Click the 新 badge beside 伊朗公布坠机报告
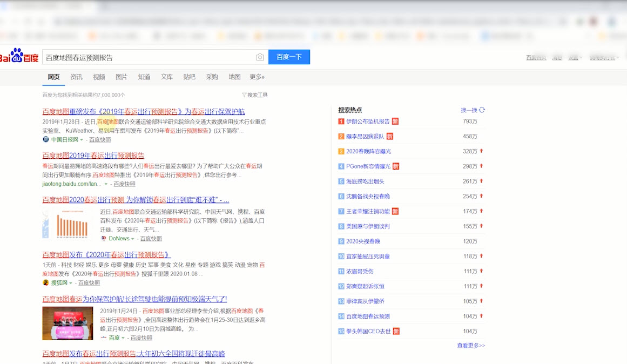Screen dimensions: 627x364 [395, 121]
